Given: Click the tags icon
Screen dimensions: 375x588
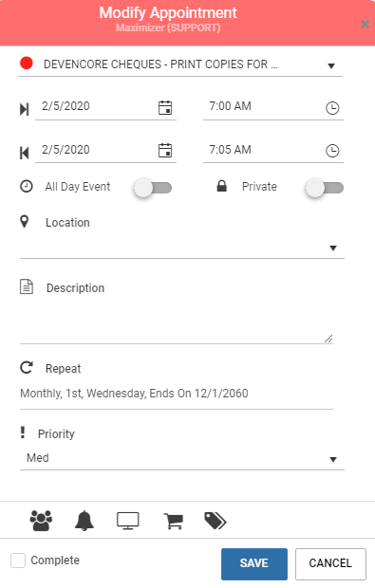Looking at the screenshot, I should pos(216,521).
